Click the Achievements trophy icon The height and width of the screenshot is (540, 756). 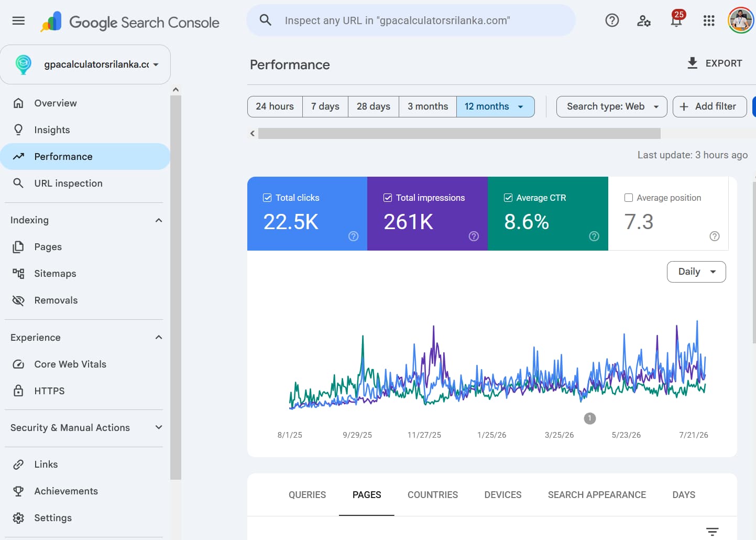pyautogui.click(x=18, y=491)
